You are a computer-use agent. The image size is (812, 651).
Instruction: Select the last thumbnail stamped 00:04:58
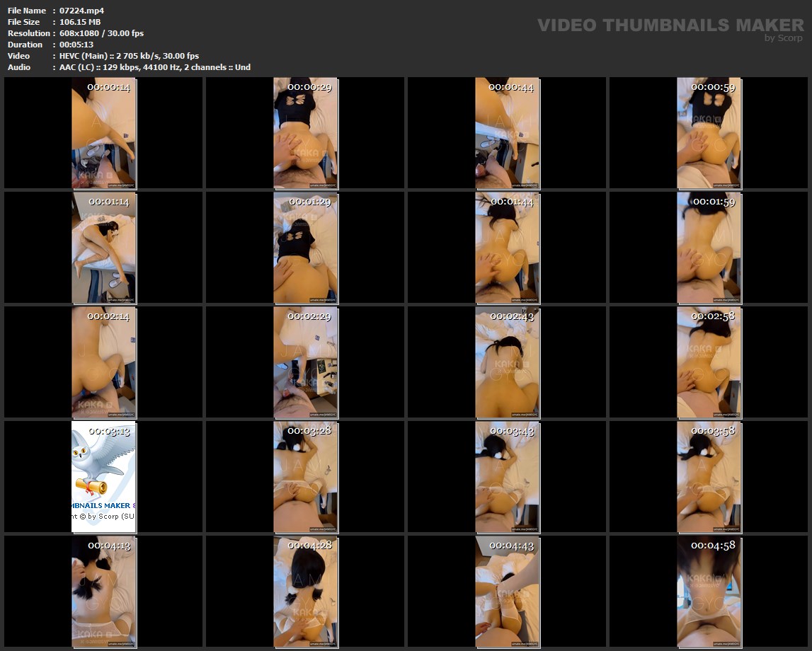coord(709,591)
